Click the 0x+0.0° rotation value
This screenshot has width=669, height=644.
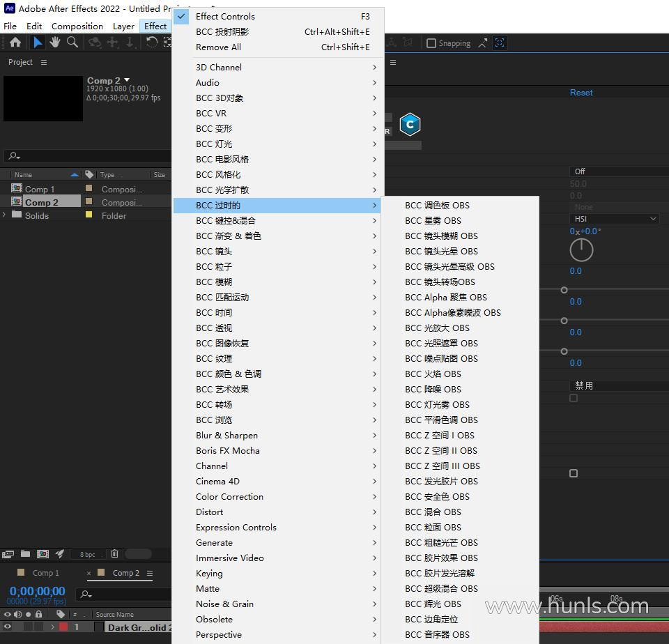coord(585,231)
